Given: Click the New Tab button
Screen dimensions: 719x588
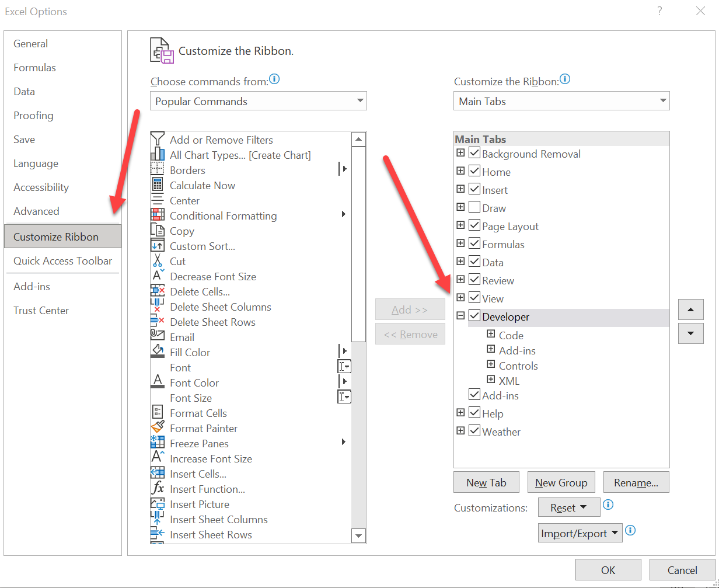Looking at the screenshot, I should click(x=486, y=482).
